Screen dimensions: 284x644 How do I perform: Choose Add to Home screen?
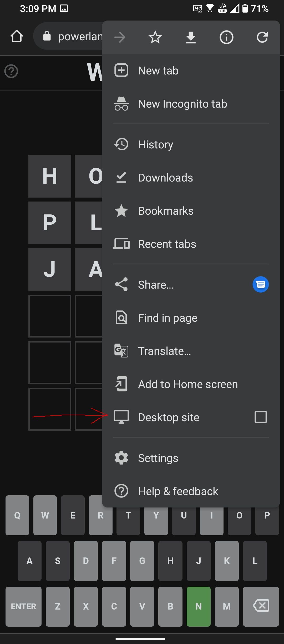[188, 384]
